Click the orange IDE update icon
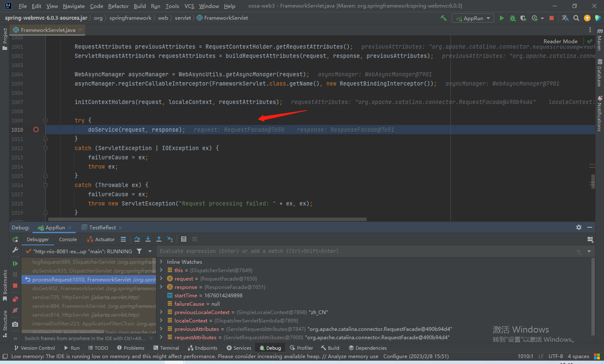Screen dimensions: 604x364 [x=587, y=18]
